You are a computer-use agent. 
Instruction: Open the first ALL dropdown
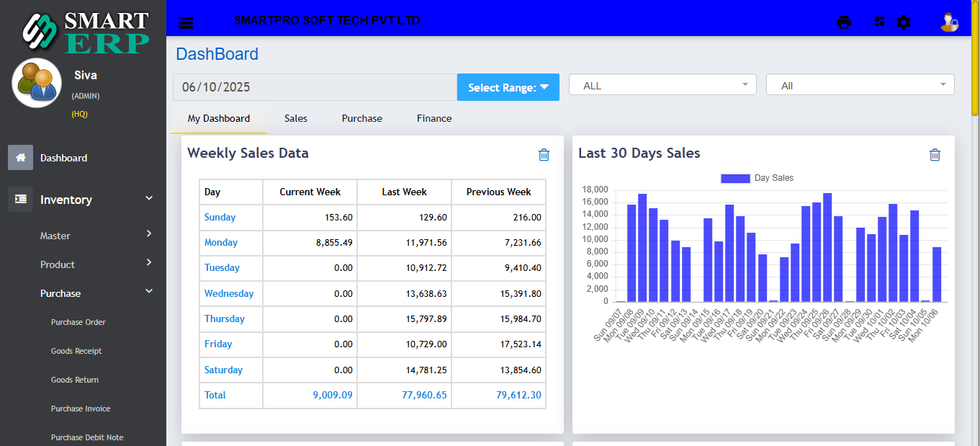(662, 85)
